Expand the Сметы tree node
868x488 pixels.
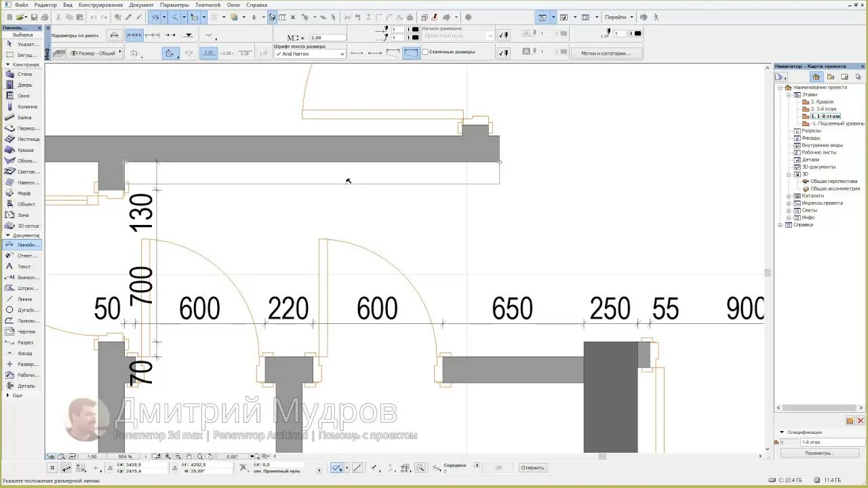tap(789, 210)
